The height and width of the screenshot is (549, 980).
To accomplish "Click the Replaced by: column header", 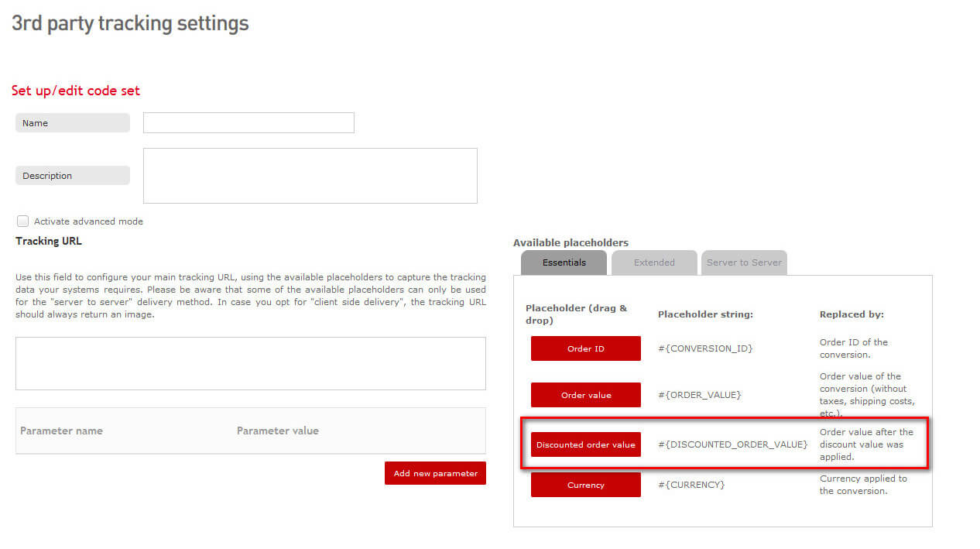I will (x=852, y=314).
